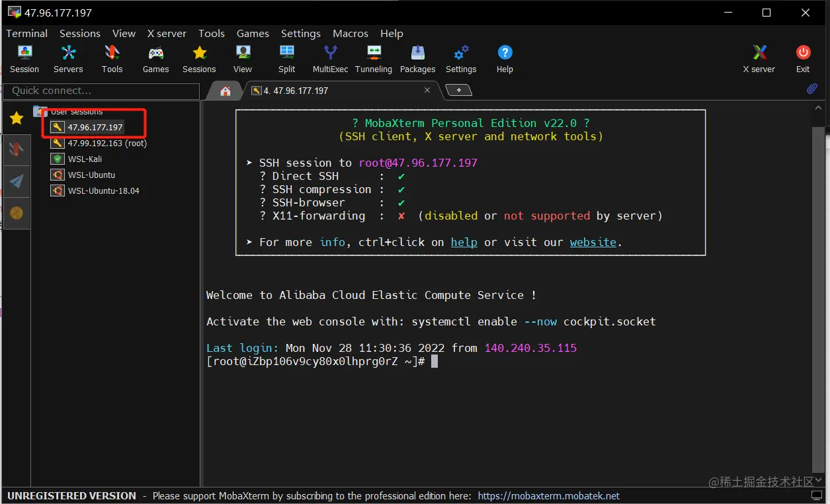
Task: Open the Games toolbar icon
Action: tap(155, 59)
